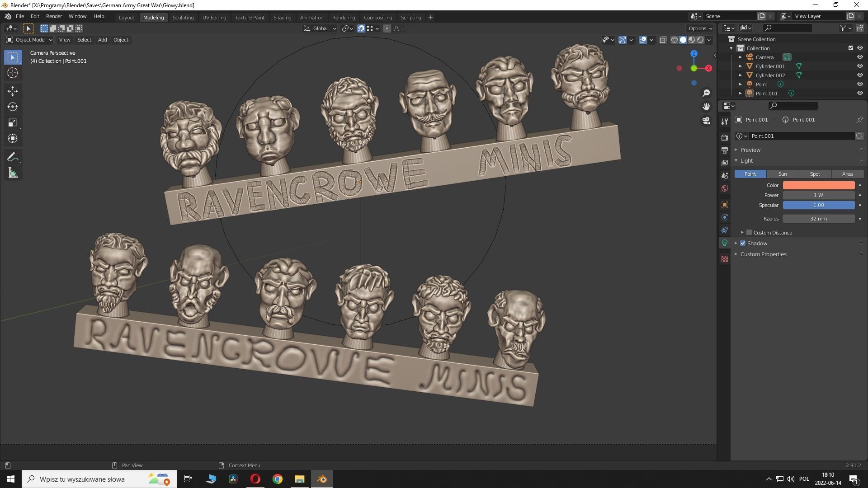Click the light Color swatch
868x488 pixels.
coord(819,185)
